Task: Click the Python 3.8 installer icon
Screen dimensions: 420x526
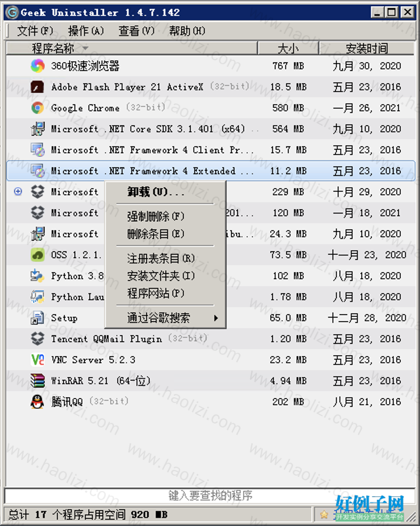Action: [x=38, y=276]
